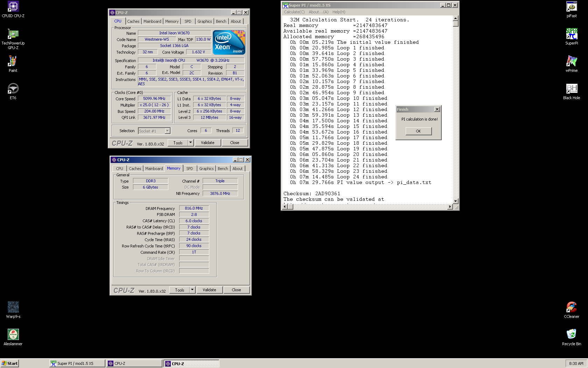Click the DRAM Frequency value 816.0 MHz
Image resolution: width=588 pixels, height=368 pixels.
tap(194, 208)
